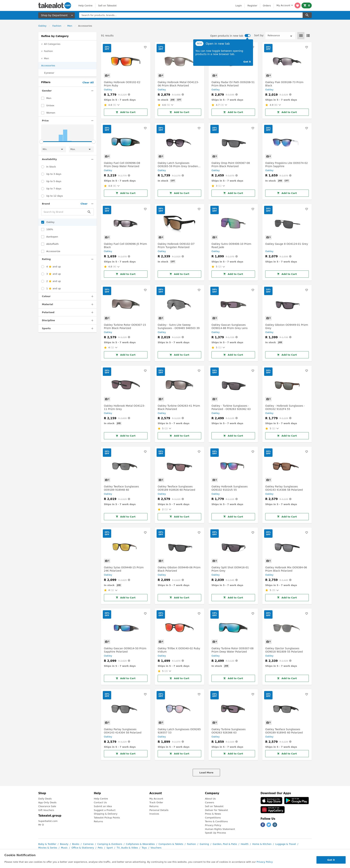The image size is (350, 868).
Task: Click the brand search magnifier icon
Action: (89, 212)
